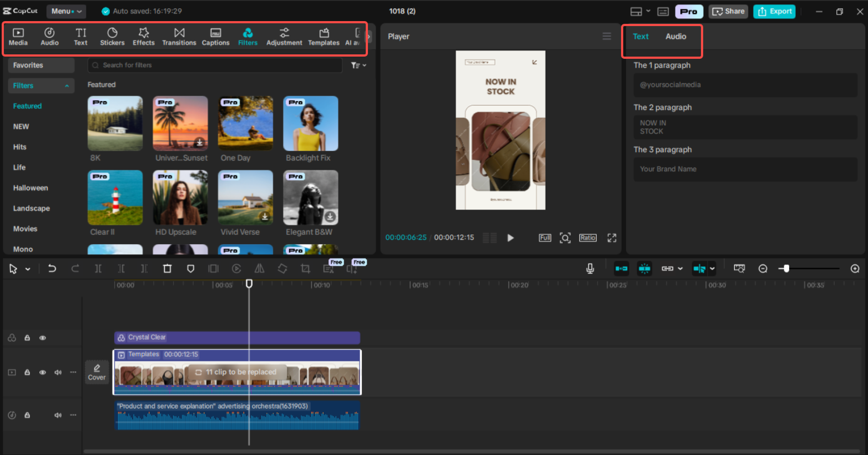Open filter sort dropdown
Image resolution: width=868 pixels, height=455 pixels.
359,65
